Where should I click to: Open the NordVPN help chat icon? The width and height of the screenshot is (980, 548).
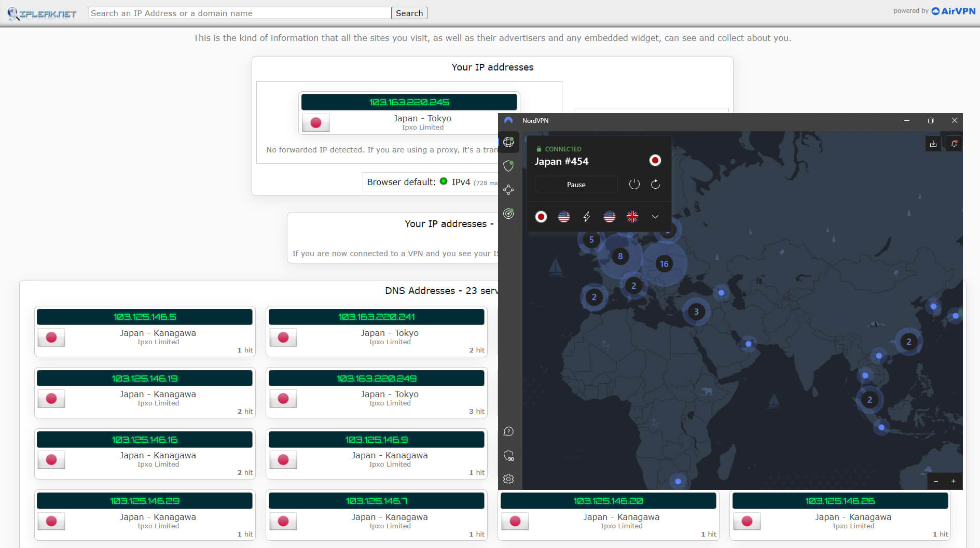[x=508, y=431]
